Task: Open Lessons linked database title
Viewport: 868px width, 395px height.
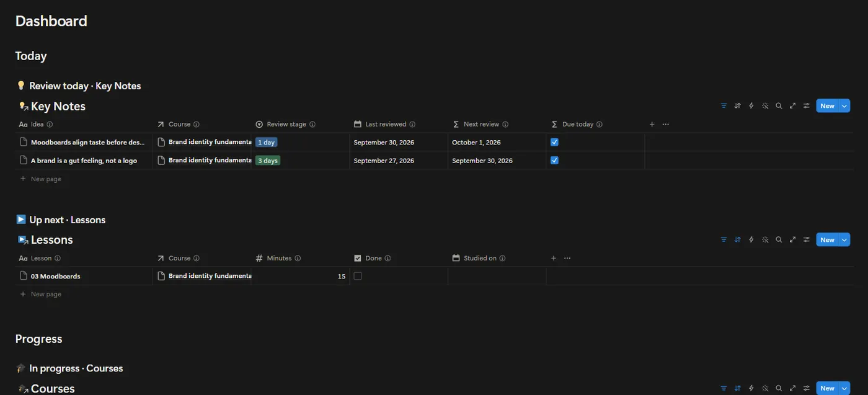Action: pyautogui.click(x=52, y=240)
